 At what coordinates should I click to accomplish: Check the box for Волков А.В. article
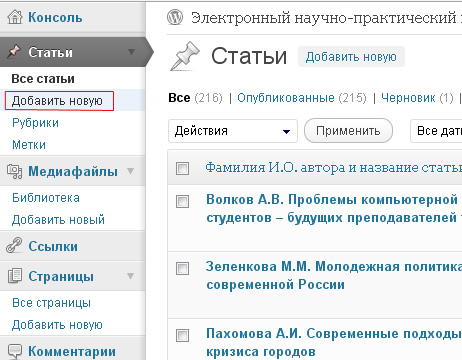[x=182, y=201]
